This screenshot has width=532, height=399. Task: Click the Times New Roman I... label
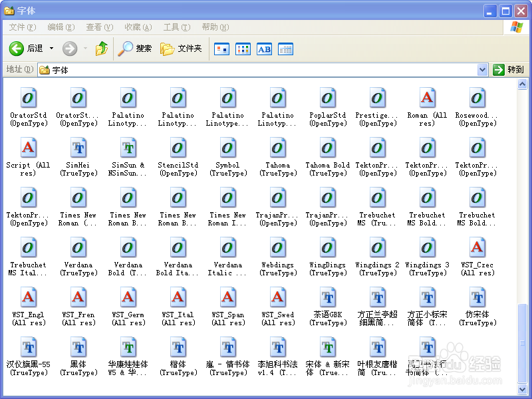point(227,219)
